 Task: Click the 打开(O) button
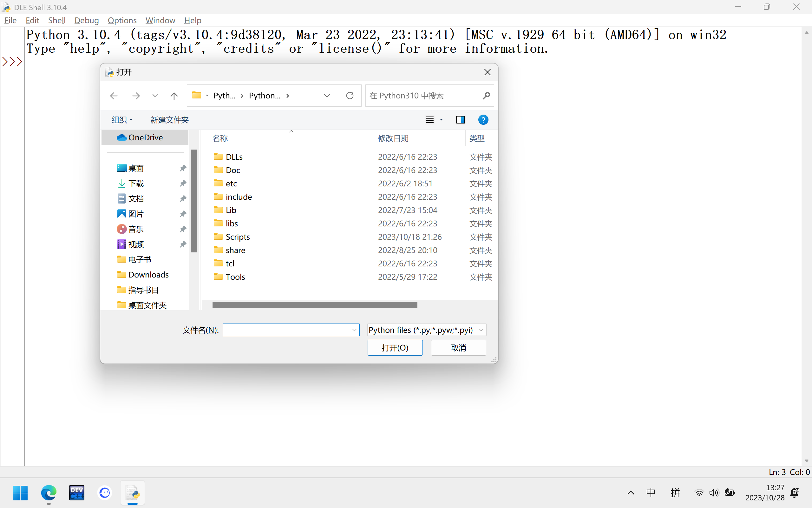395,348
